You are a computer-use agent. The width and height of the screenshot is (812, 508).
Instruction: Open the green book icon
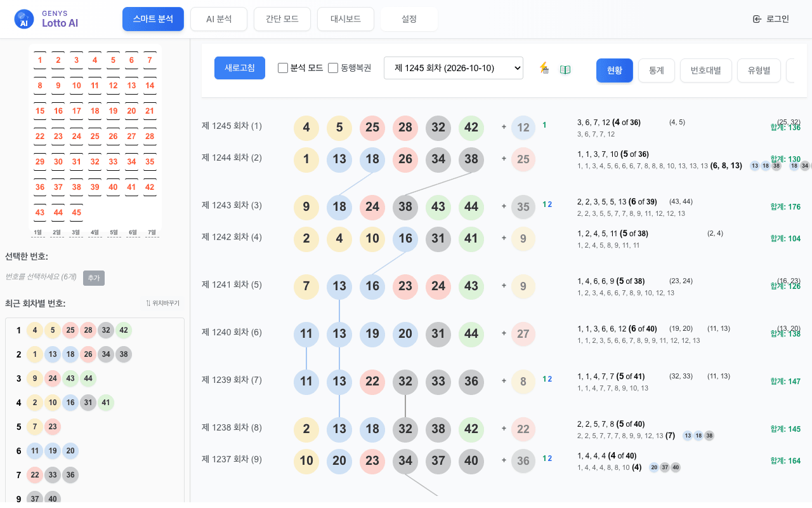coord(565,69)
